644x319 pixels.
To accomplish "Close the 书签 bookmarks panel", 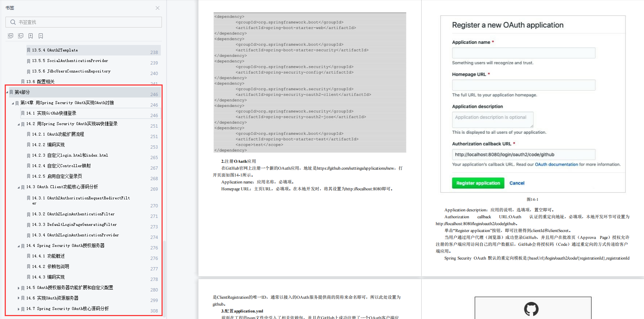I will coord(158,8).
